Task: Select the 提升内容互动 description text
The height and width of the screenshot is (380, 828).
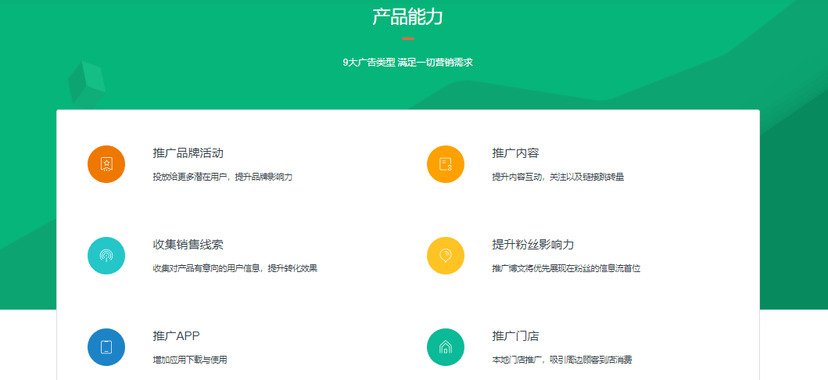Action: [558, 177]
